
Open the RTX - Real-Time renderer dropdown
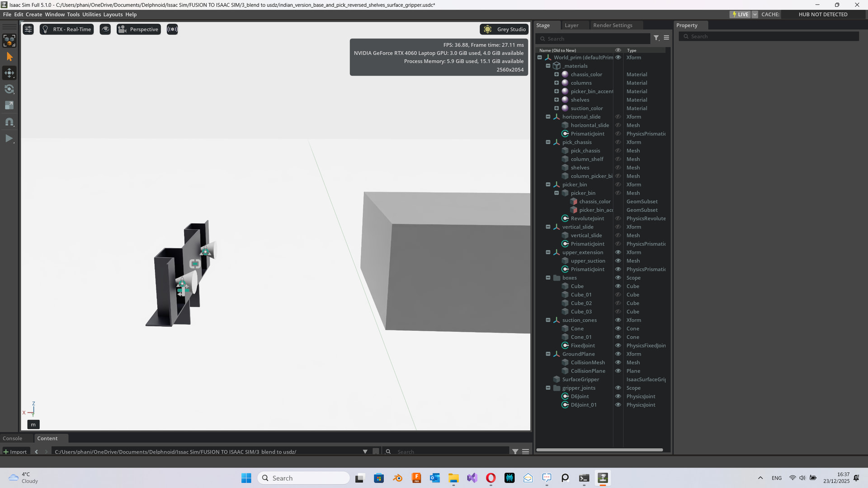[x=66, y=29]
